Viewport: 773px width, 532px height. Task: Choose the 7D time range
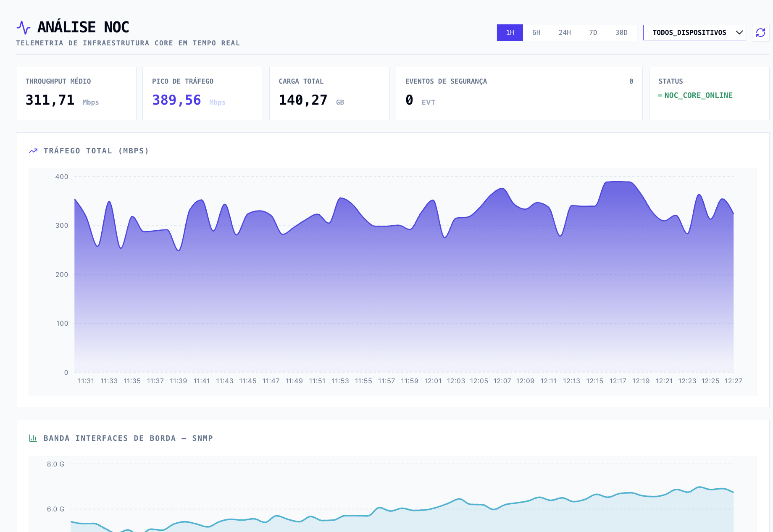pyautogui.click(x=593, y=33)
